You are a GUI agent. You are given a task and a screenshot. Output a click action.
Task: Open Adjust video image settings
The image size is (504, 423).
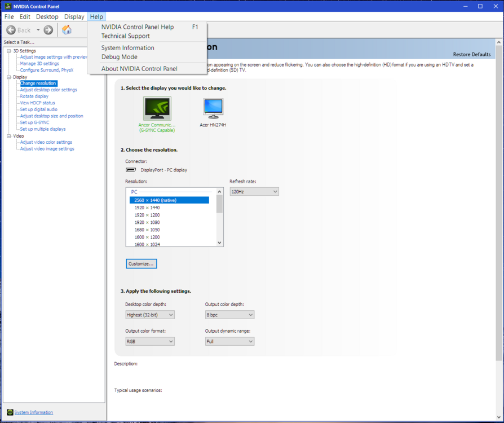(47, 148)
